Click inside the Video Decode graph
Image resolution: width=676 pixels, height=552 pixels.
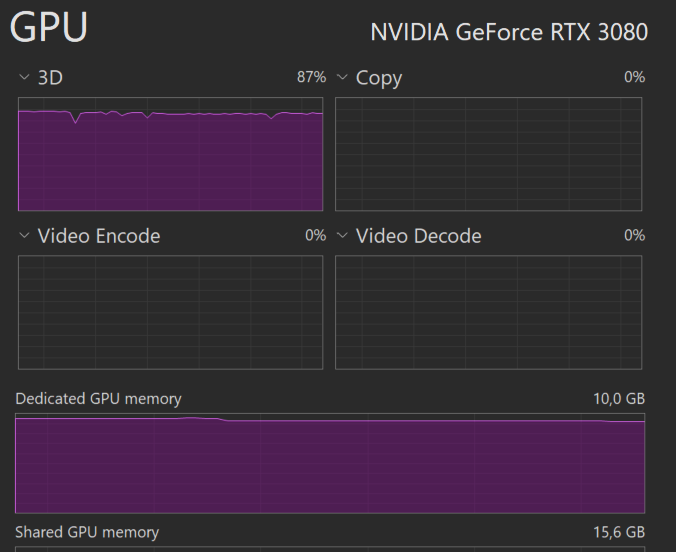pos(488,312)
